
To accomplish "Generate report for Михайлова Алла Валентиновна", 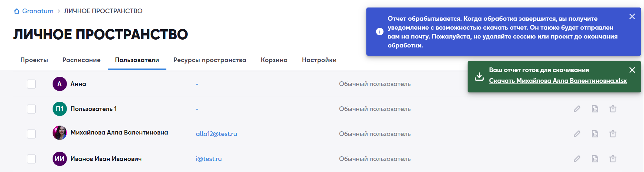I will pos(595,134).
